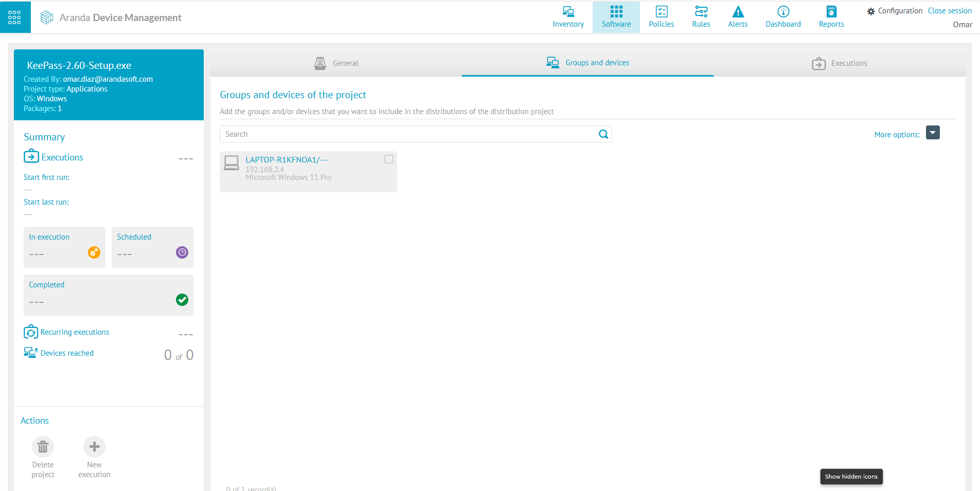Open the app launcher grid menu
The image size is (980, 491).
click(x=15, y=17)
